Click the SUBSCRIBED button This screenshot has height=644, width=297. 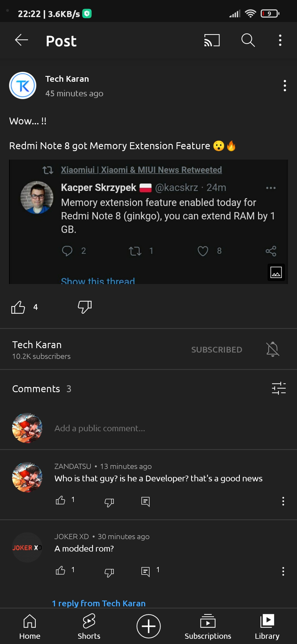[x=217, y=350]
